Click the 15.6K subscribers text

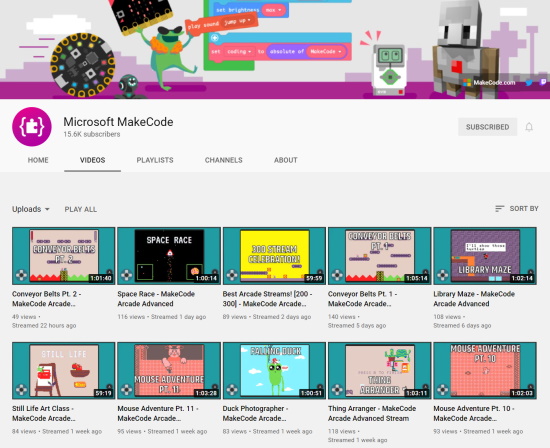[x=92, y=134]
